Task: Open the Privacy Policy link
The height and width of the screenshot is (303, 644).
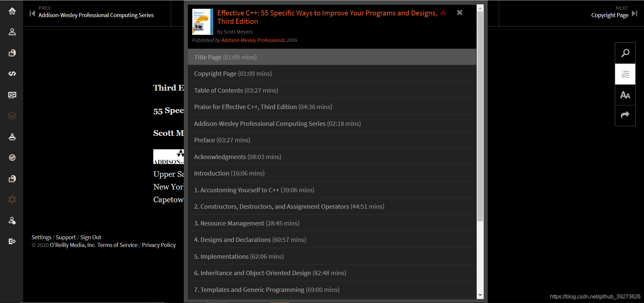Action: click(x=159, y=245)
